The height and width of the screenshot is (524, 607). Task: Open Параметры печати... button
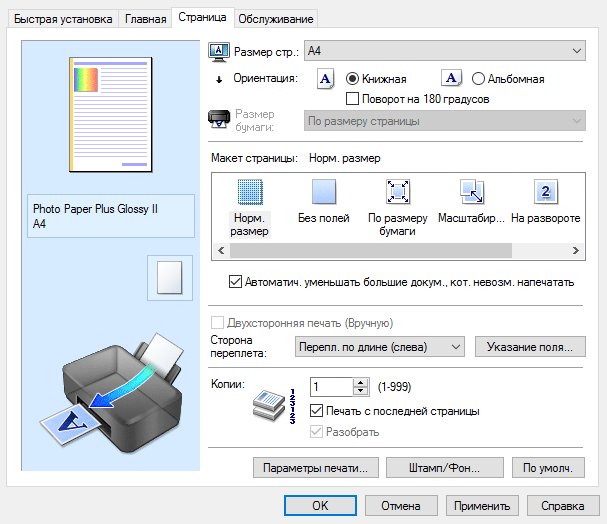316,467
